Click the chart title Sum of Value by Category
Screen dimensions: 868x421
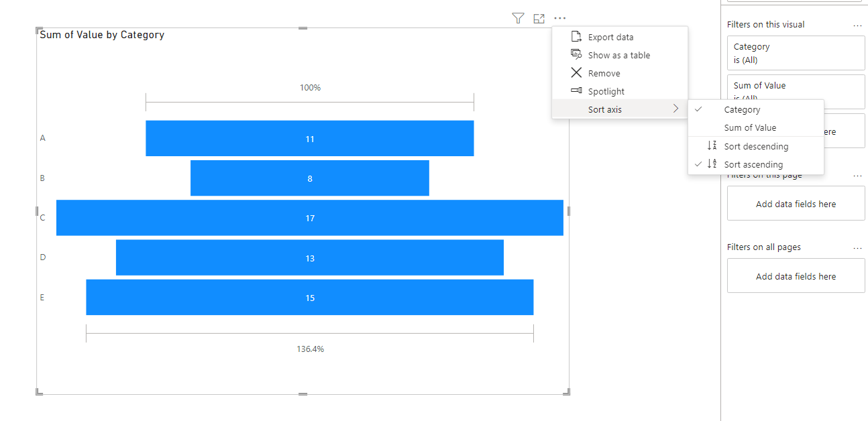tap(102, 35)
